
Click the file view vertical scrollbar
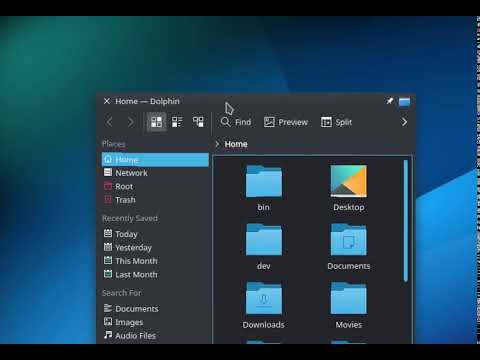click(x=406, y=221)
